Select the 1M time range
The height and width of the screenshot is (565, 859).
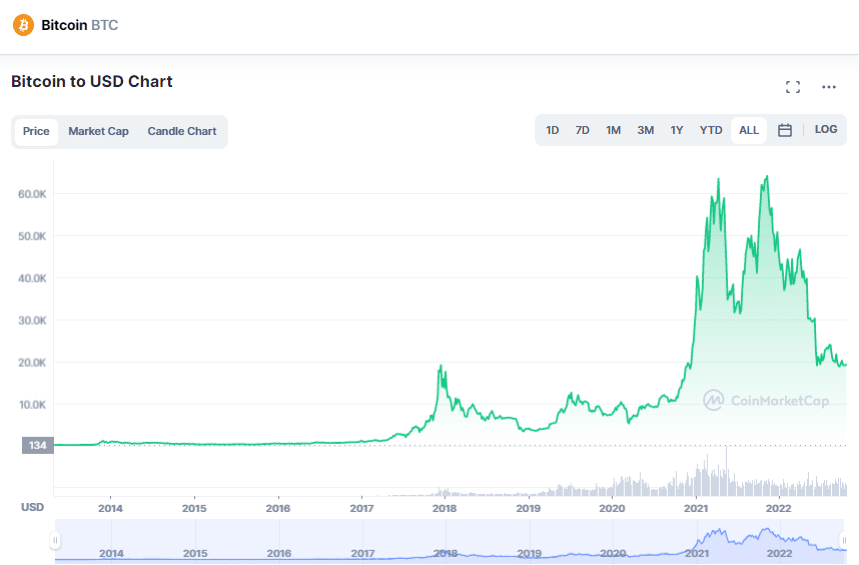tap(613, 130)
